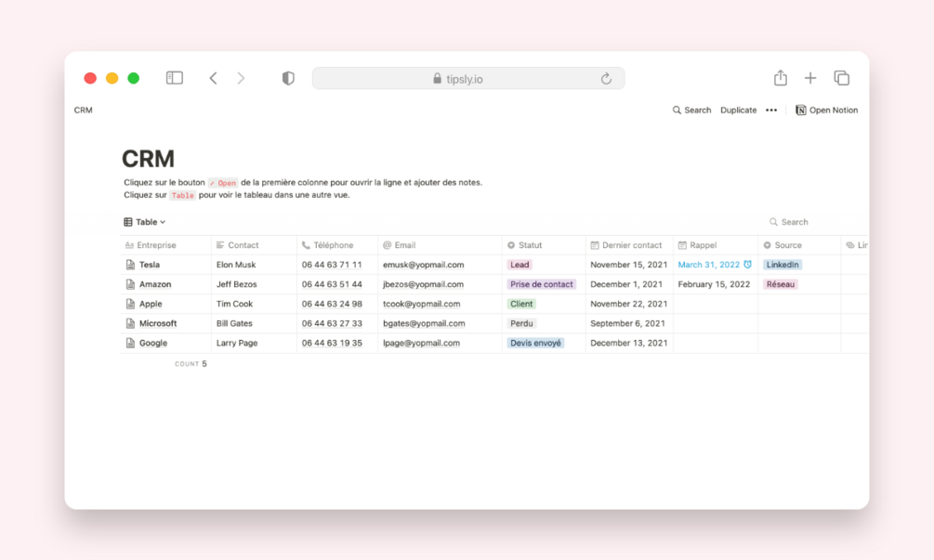Click phone number 06 44 63 27 33
Screen dimensions: 934x560
(332, 324)
